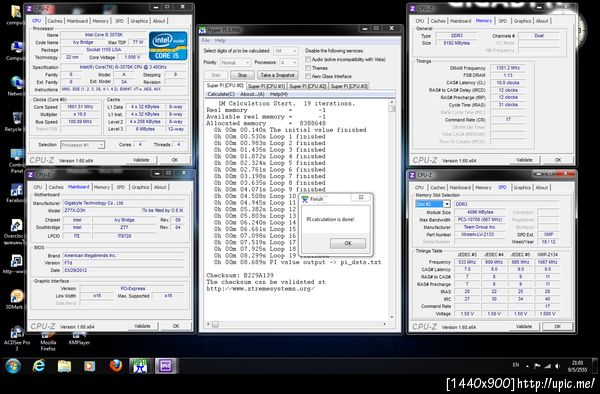Click the horizontal scrollbar below the Super PI output
Image resolution: width=600 pixels, height=394 pixels.
[297, 324]
